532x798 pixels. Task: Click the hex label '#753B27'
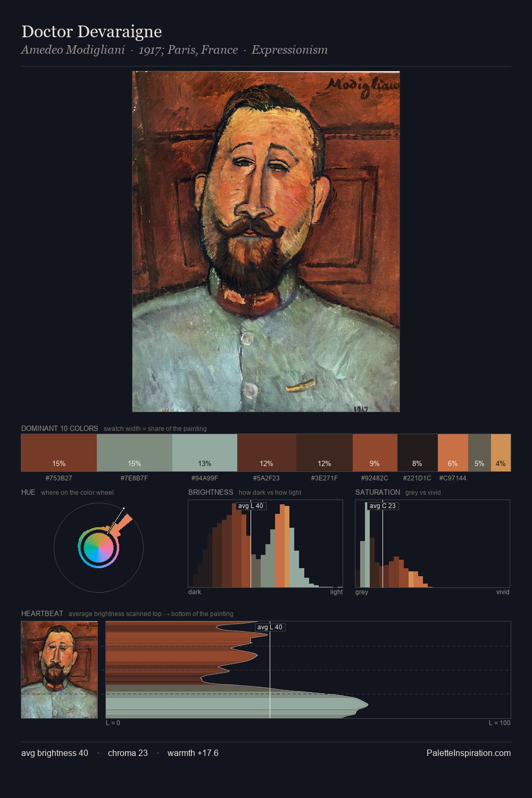coord(59,478)
